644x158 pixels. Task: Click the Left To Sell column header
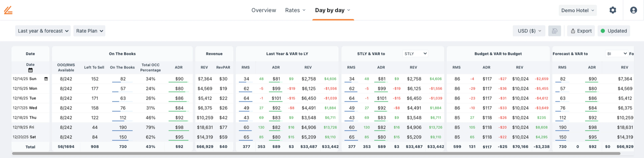point(94,67)
